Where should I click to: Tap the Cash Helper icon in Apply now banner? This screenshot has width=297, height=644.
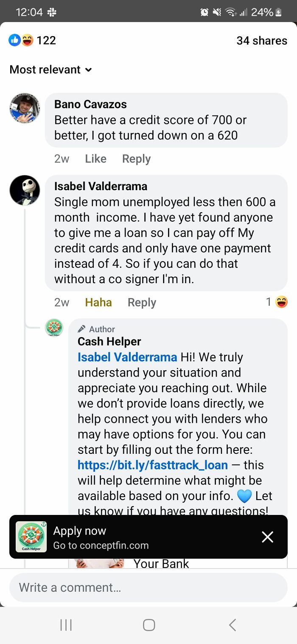[x=31, y=537]
